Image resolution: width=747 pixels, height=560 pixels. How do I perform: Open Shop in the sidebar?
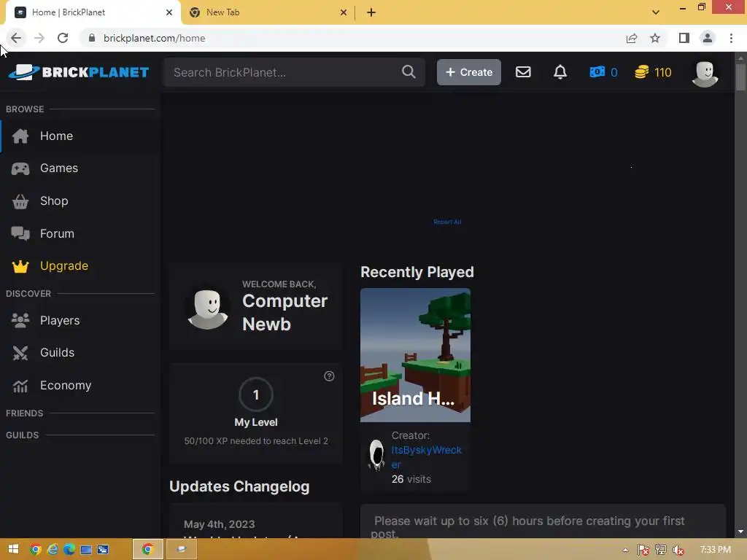point(80,201)
